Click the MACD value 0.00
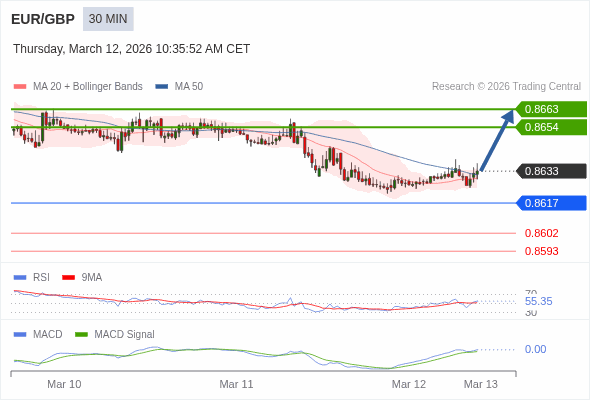This screenshot has width=590, height=400. click(535, 349)
